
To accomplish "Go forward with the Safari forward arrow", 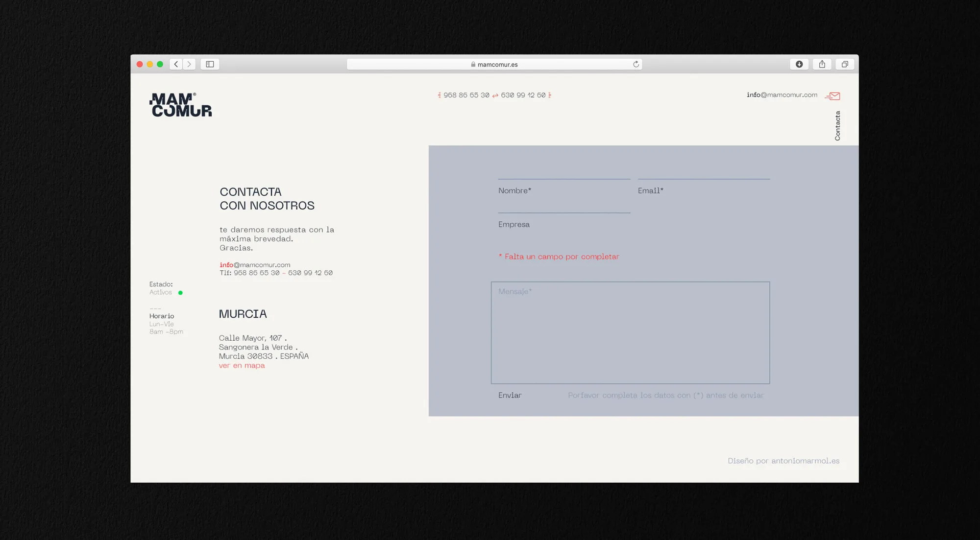I will (189, 64).
